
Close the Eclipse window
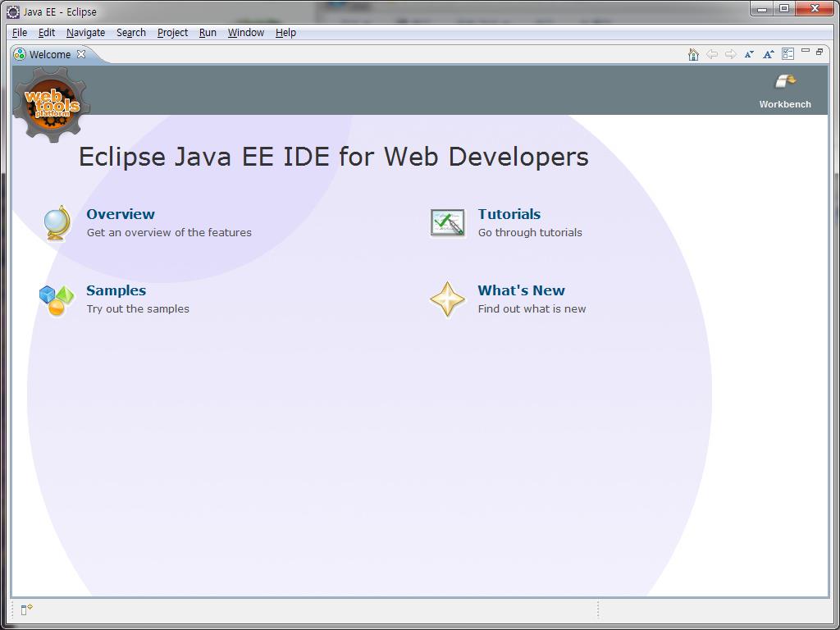[815, 8]
